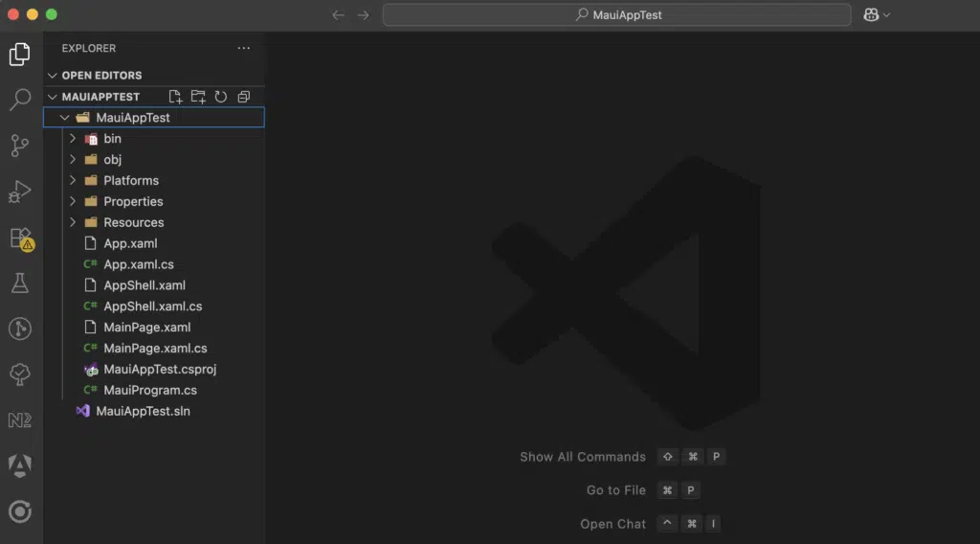Click the New Folder icon in Explorer
The height and width of the screenshot is (544, 980).
pos(198,97)
